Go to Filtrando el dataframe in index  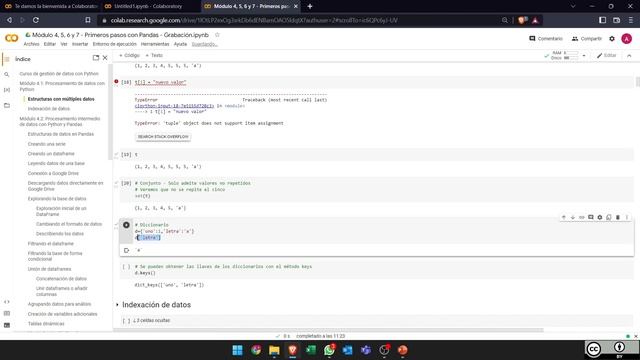click(x=51, y=244)
